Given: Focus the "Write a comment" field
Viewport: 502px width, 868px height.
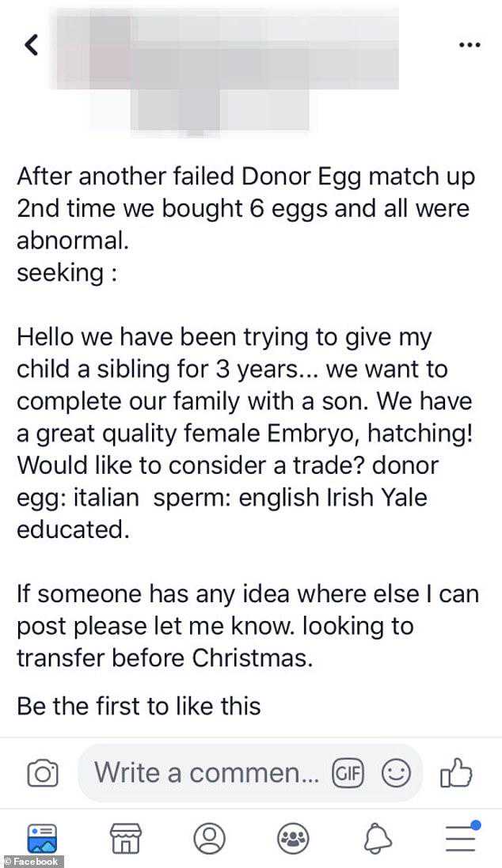Looking at the screenshot, I should pyautogui.click(x=207, y=772).
